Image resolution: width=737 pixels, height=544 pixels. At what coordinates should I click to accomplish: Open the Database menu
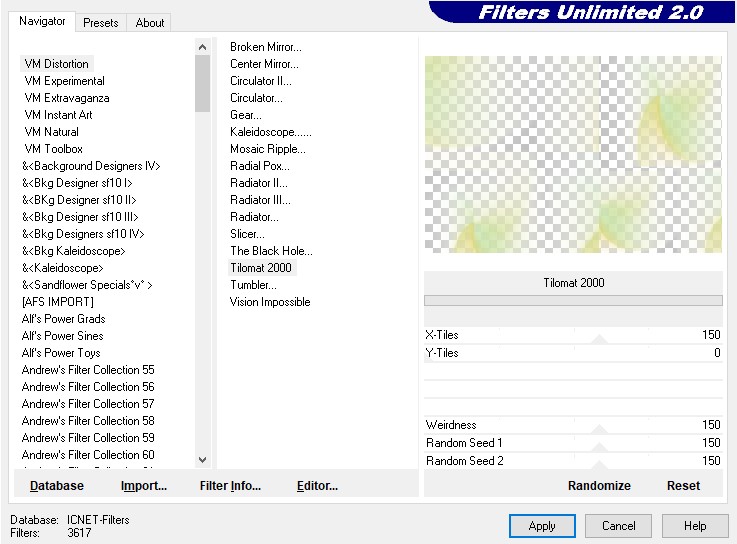[x=57, y=486]
